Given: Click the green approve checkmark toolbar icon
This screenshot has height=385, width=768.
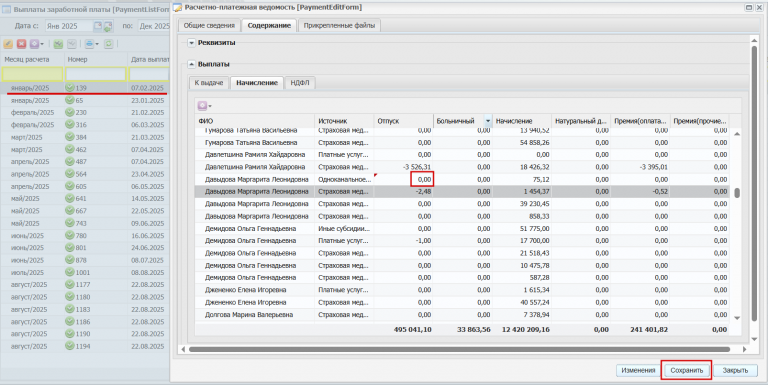Looking at the screenshot, I should [58, 44].
